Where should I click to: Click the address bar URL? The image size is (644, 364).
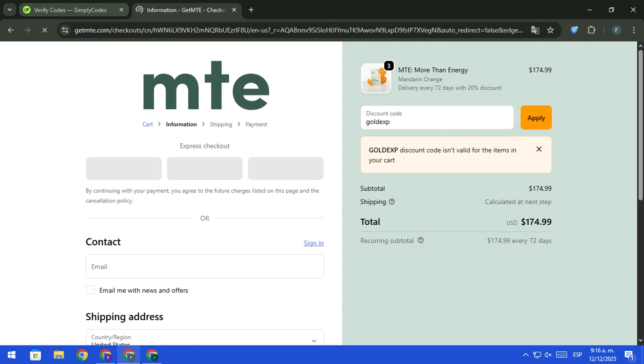pyautogui.click(x=298, y=30)
